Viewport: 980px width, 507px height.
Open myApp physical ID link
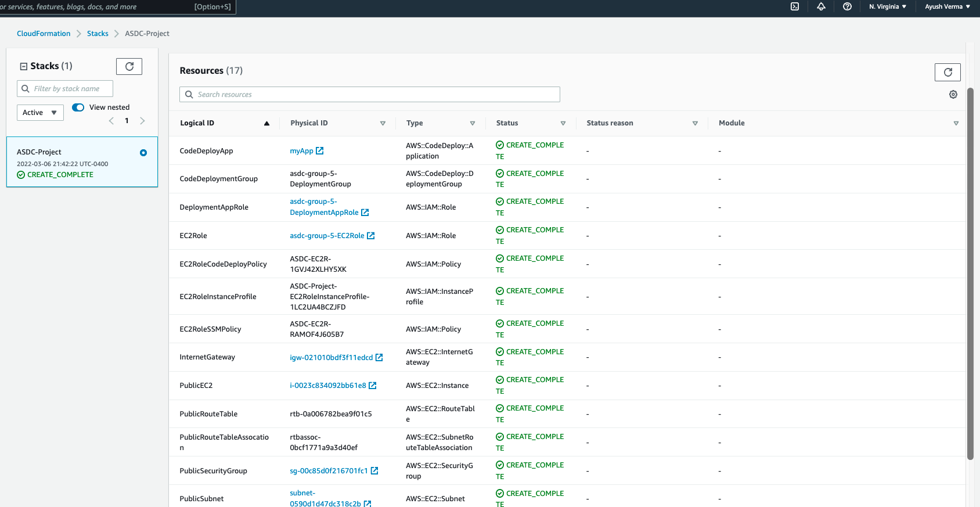tap(301, 151)
